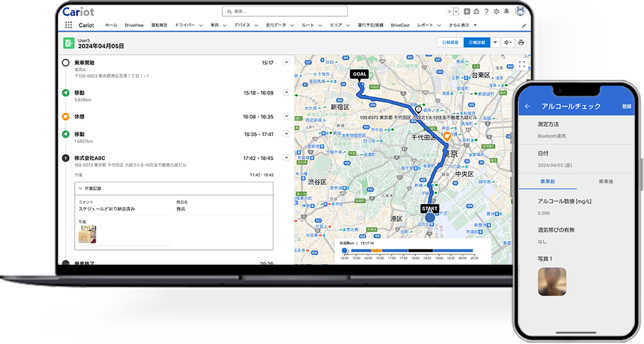Expand the ルート menu chevron
This screenshot has height=344, width=644.
[x=319, y=26]
